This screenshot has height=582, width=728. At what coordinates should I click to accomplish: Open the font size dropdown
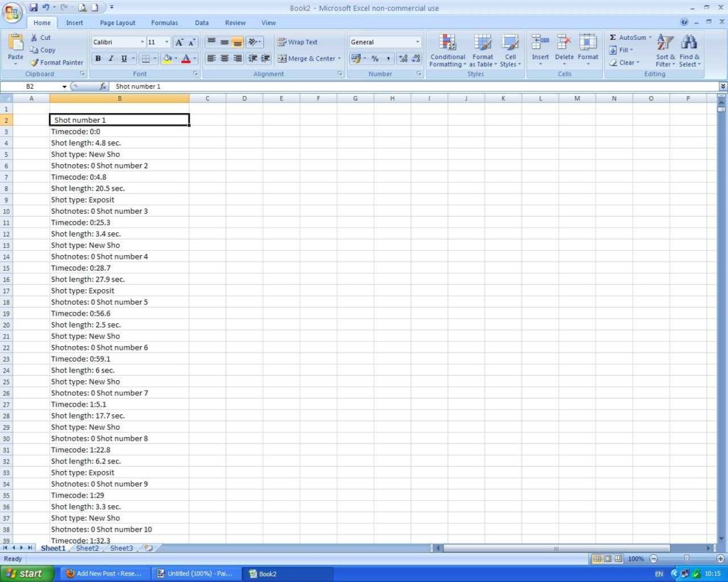[x=167, y=43]
